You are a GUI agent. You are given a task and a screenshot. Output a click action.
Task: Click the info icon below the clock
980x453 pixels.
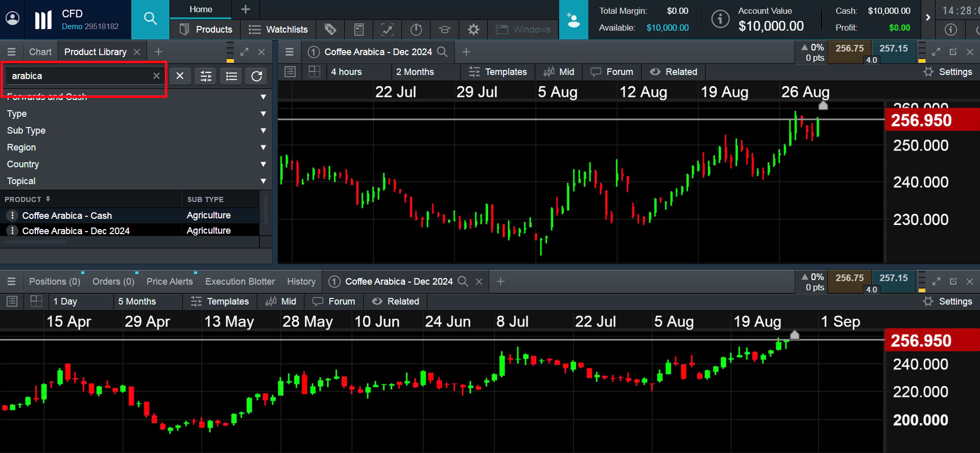pyautogui.click(x=951, y=30)
